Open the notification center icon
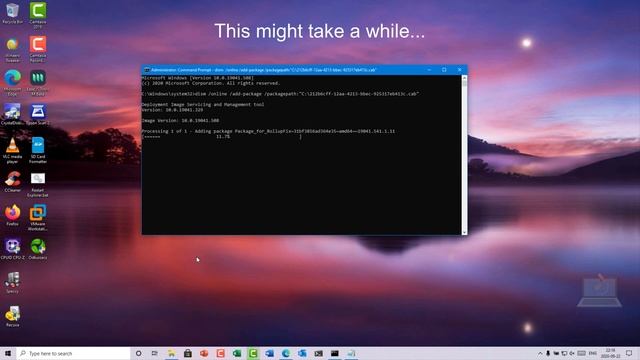Viewport: 640px width, 360px height. [x=629, y=353]
